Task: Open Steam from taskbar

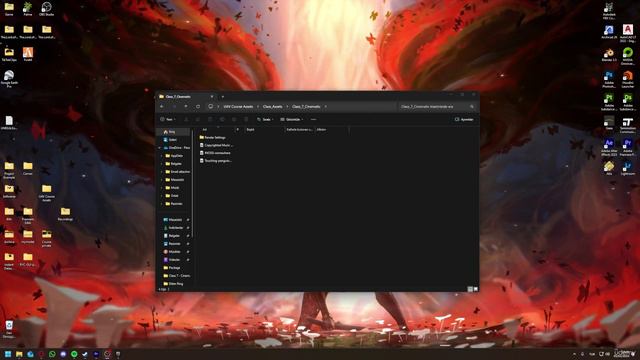Action: (x=85, y=354)
